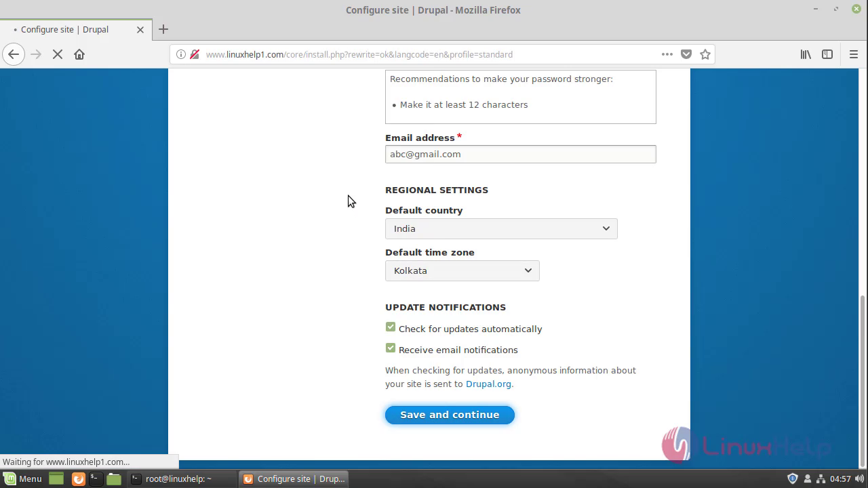The width and height of the screenshot is (868, 488).
Task: Open network connections tray icon
Action: pyautogui.click(x=820, y=479)
